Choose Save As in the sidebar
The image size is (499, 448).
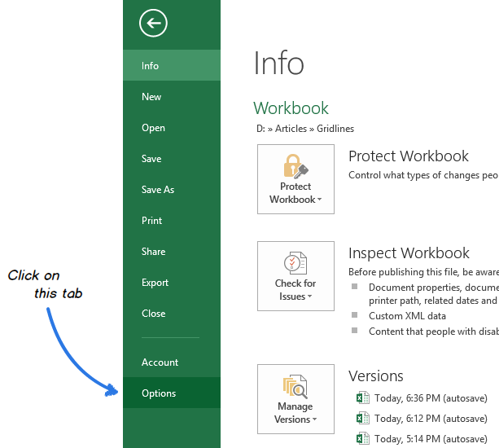point(172,189)
